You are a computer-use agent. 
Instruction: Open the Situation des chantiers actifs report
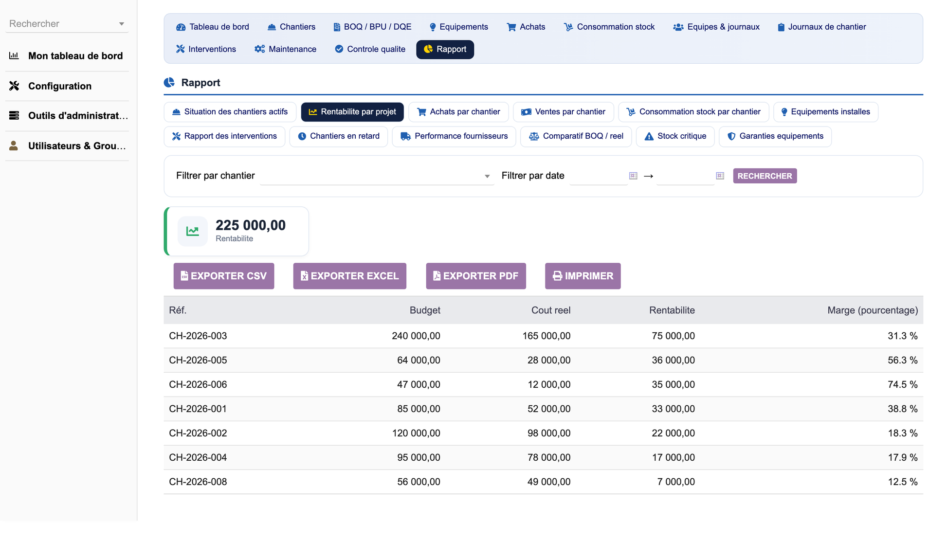click(230, 112)
